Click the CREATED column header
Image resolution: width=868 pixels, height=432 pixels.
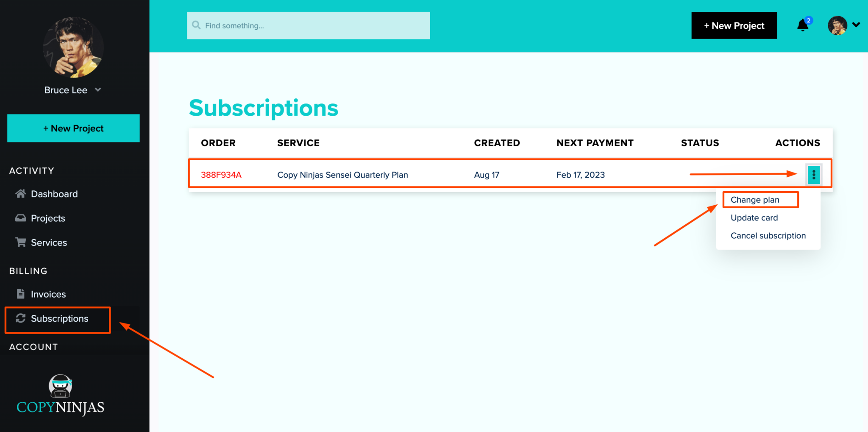coord(497,143)
